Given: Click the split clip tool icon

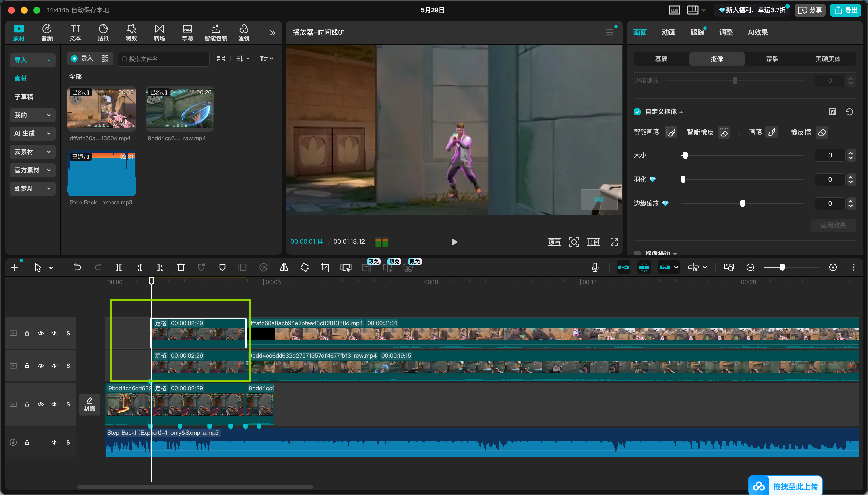Looking at the screenshot, I should coord(119,267).
